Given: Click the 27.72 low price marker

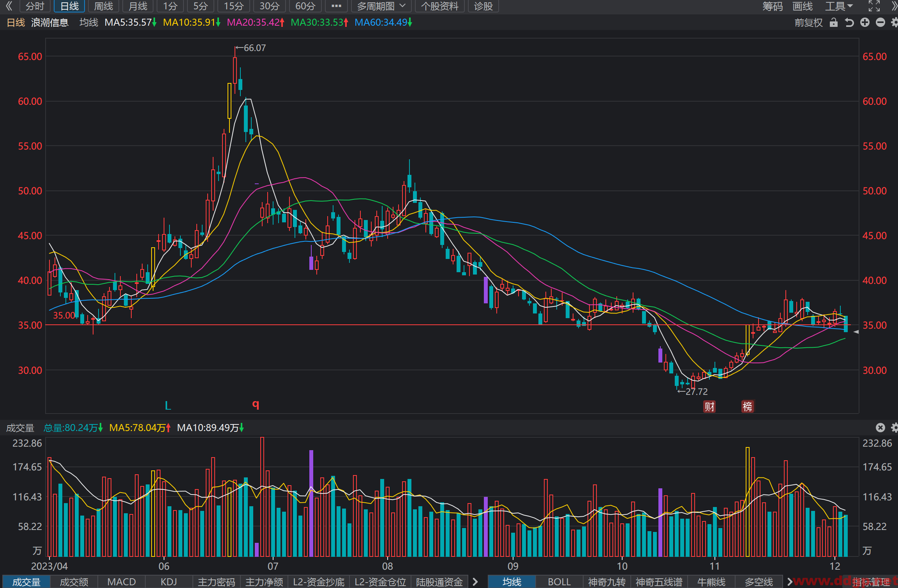Looking at the screenshot, I should (693, 391).
